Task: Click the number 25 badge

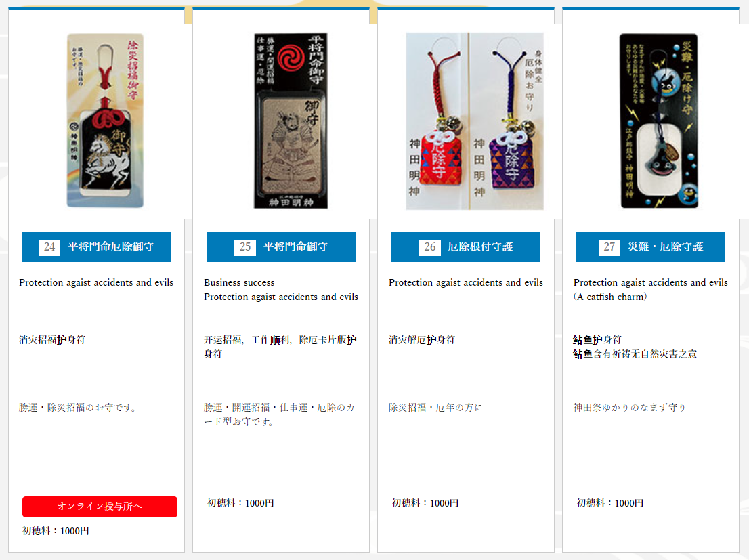Action: click(245, 247)
